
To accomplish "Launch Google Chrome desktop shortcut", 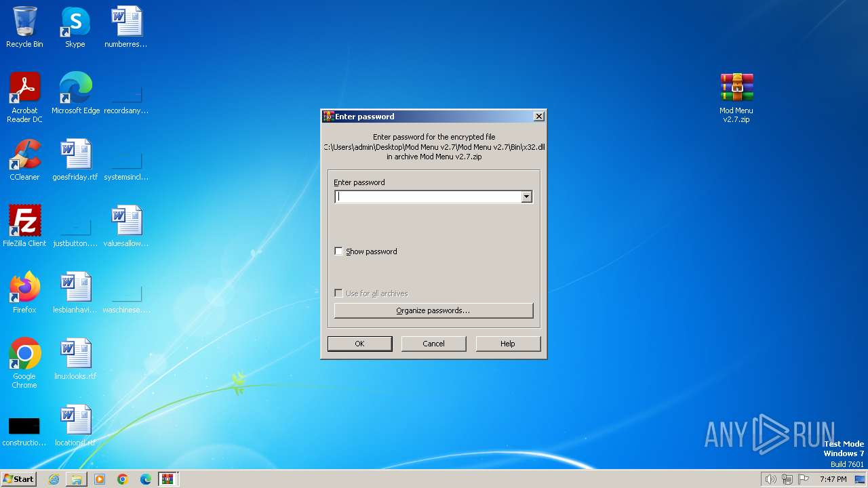I will point(24,363).
